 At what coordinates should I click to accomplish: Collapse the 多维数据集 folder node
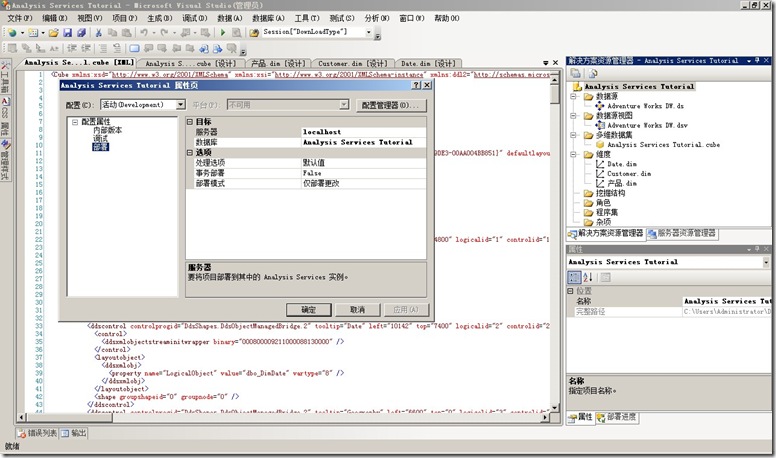(574, 135)
